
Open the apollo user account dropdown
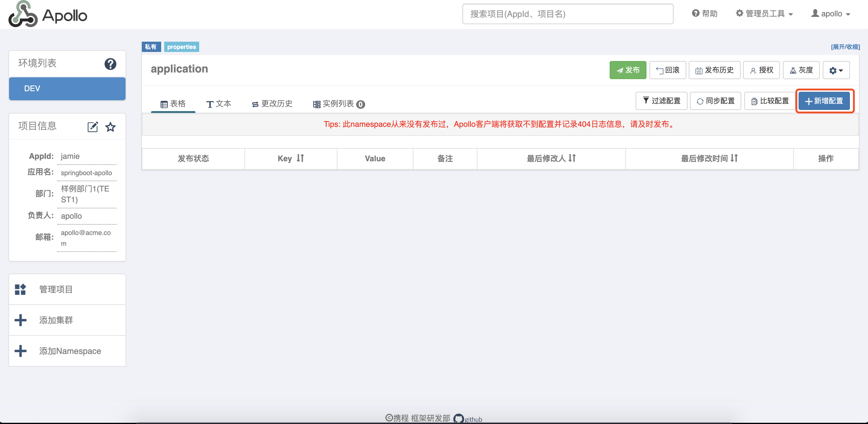831,14
